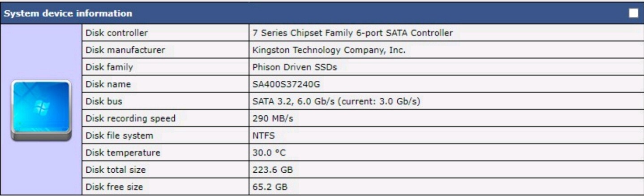Click the NTFS file system value
The width and height of the screenshot is (644, 196).
click(263, 135)
